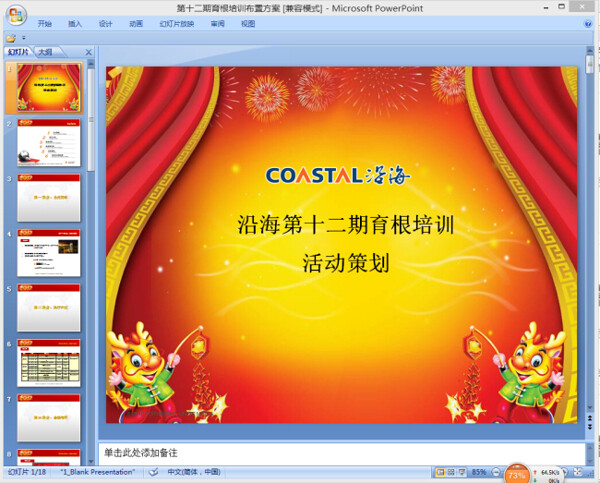Open the 审阅 ribbon tab
The width and height of the screenshot is (600, 483).
click(217, 24)
